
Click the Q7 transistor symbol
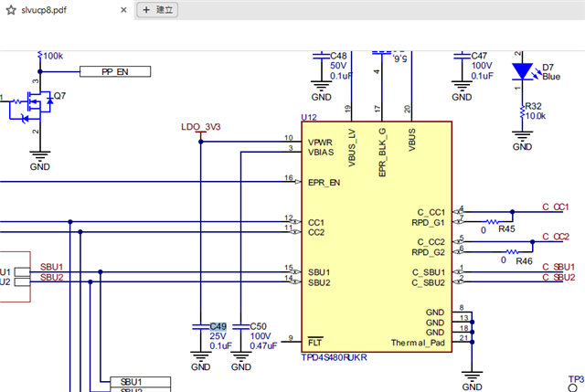[32, 106]
